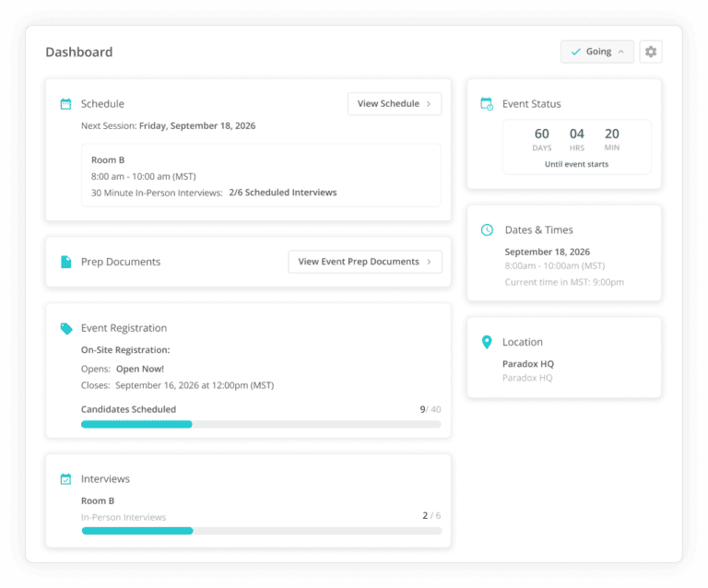Click the '60' days countdown value
The width and height of the screenshot is (708, 588).
point(542,134)
